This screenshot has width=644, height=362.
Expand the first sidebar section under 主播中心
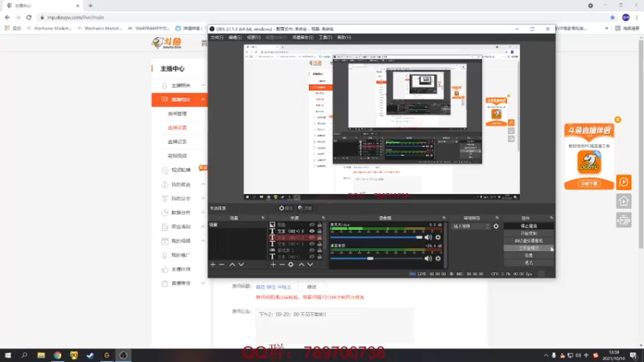click(203, 85)
